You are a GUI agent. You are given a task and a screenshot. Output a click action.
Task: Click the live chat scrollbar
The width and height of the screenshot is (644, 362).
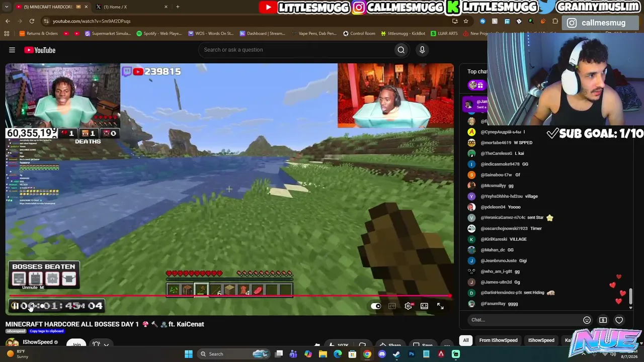[x=631, y=297]
